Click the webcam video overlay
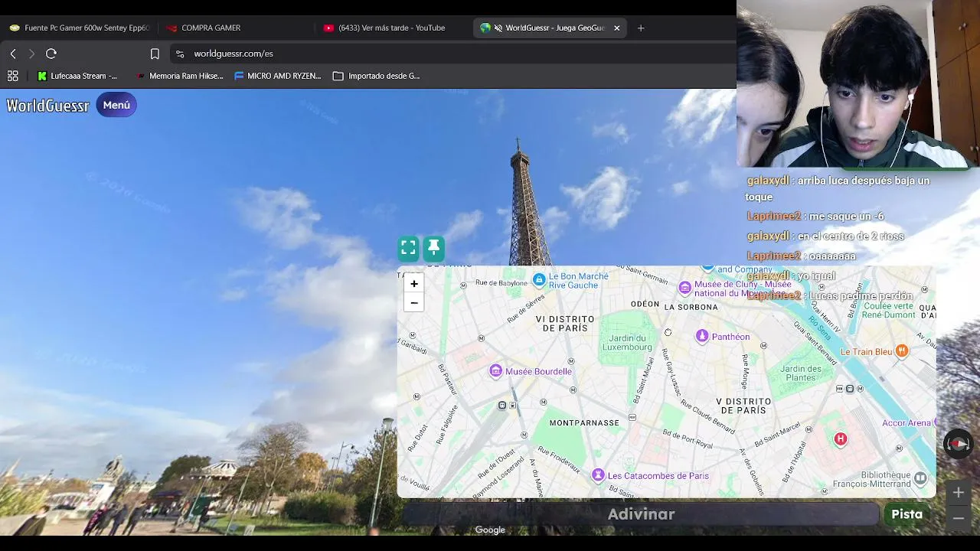Viewport: 980px width, 551px height. pos(858,83)
